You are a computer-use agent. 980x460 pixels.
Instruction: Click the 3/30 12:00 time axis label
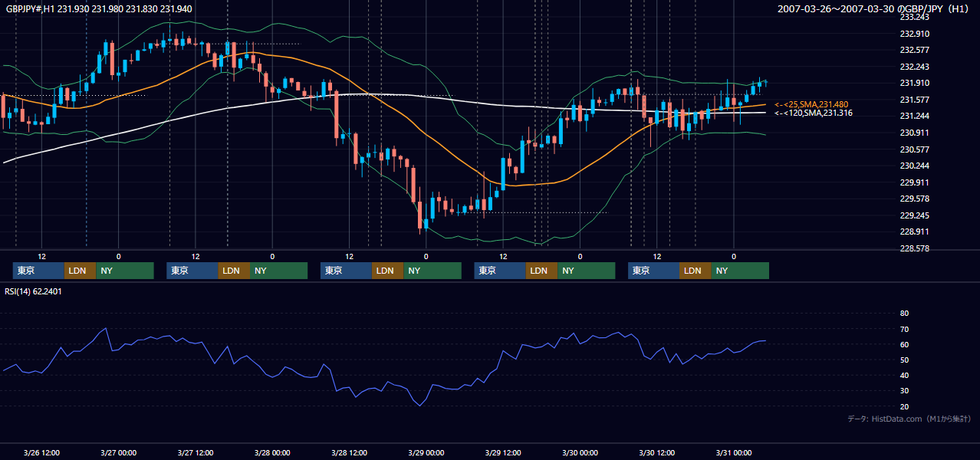point(656,452)
